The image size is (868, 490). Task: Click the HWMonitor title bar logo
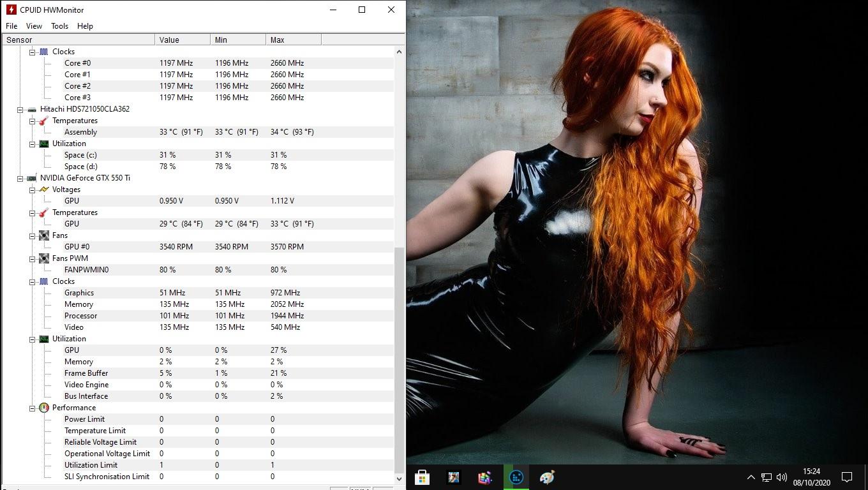pos(11,10)
